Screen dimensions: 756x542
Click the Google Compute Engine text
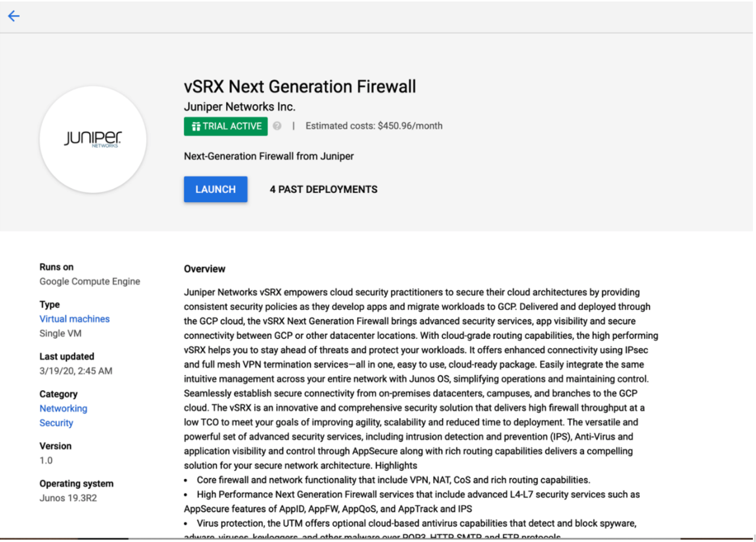coord(90,282)
